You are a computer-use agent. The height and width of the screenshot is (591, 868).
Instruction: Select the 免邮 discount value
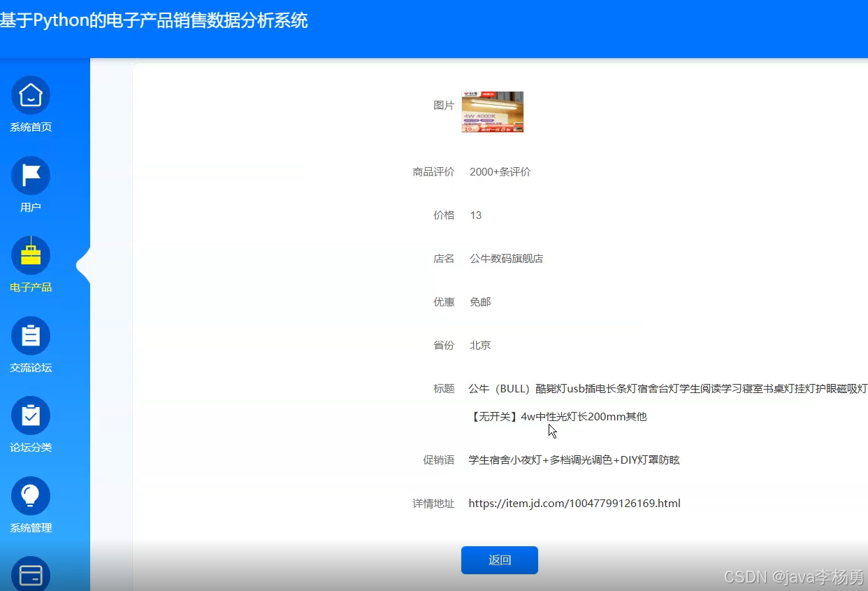click(x=480, y=302)
